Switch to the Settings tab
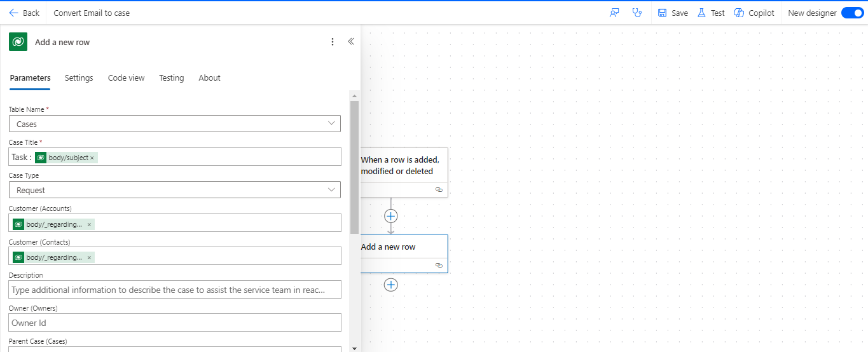The width and height of the screenshot is (868, 352). coord(79,78)
